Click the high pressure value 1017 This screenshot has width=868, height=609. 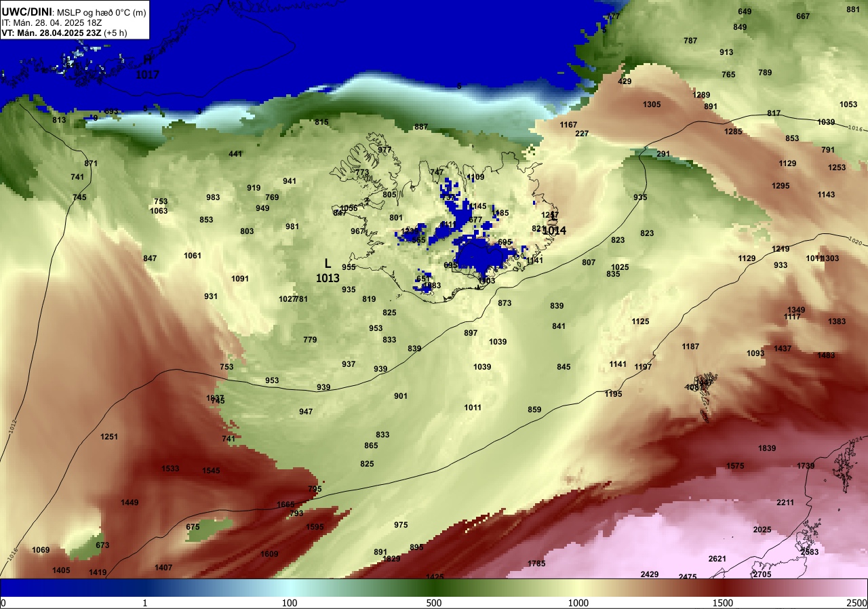[x=147, y=75]
